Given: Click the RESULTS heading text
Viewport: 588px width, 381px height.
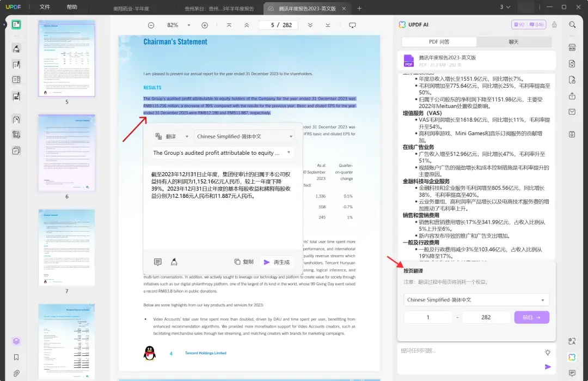Looking at the screenshot, I should point(152,87).
